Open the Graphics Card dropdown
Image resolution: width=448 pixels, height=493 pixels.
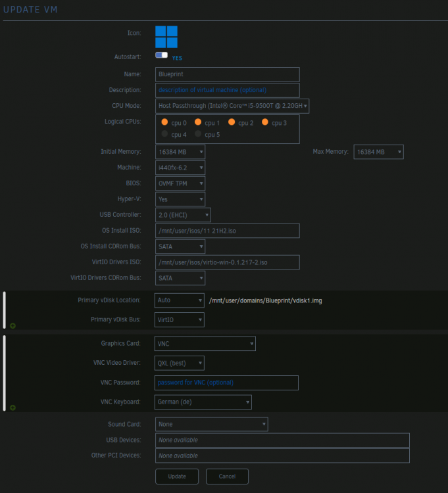pyautogui.click(x=205, y=344)
